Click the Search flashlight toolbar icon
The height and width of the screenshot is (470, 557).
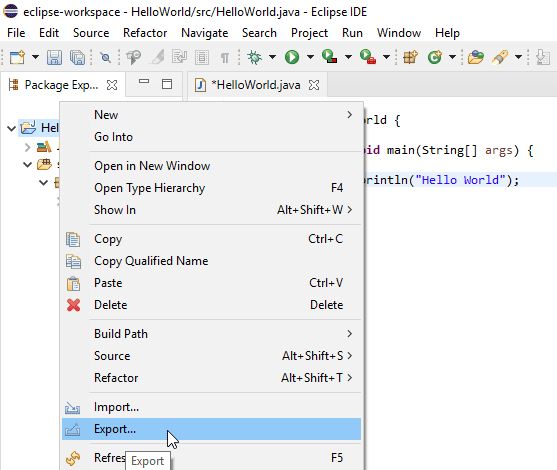(500, 57)
